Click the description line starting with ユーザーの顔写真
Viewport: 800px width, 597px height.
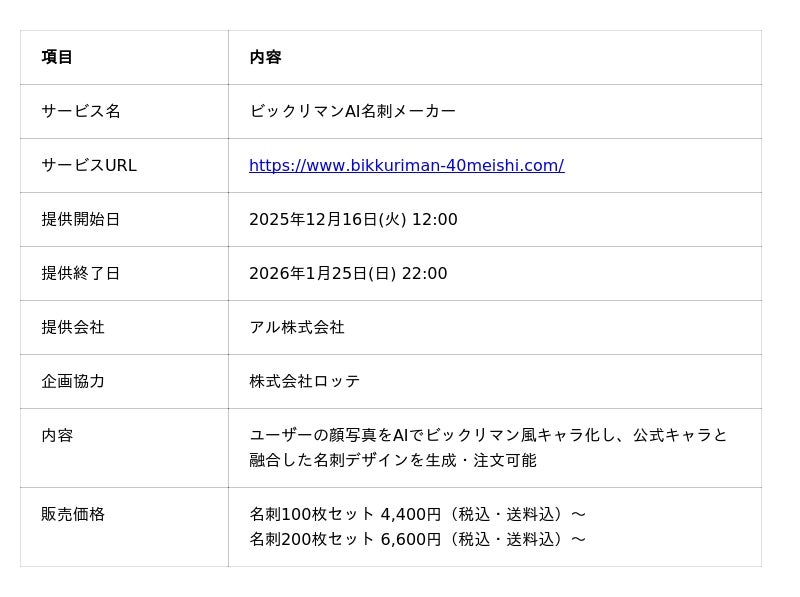[488, 436]
